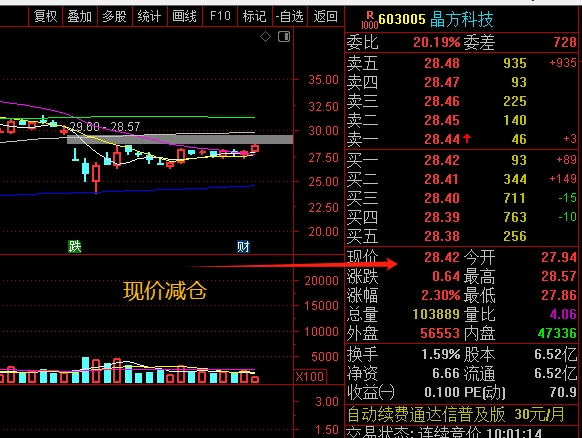Click the 标记 mark button
This screenshot has width=582, height=438.
(x=254, y=16)
